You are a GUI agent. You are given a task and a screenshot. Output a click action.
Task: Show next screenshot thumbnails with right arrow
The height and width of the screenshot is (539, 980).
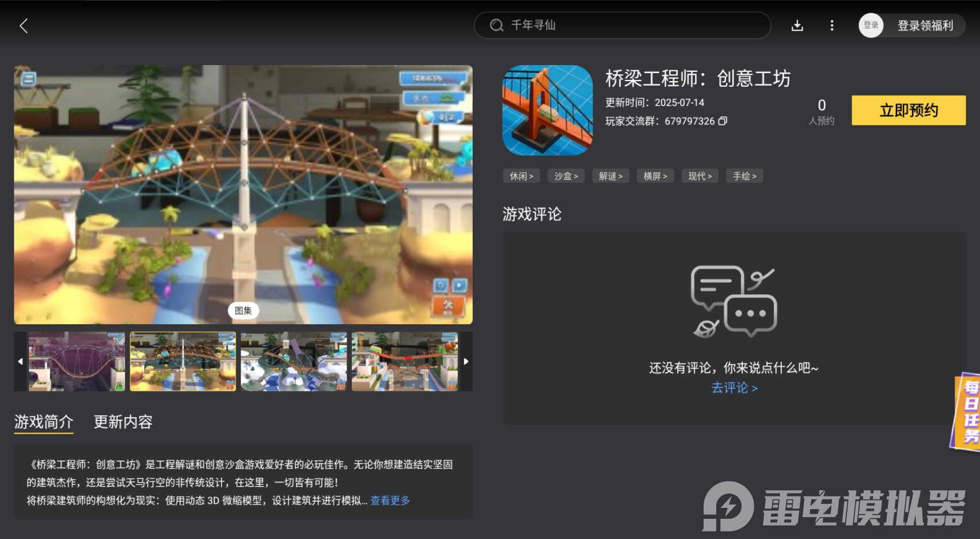point(466,362)
